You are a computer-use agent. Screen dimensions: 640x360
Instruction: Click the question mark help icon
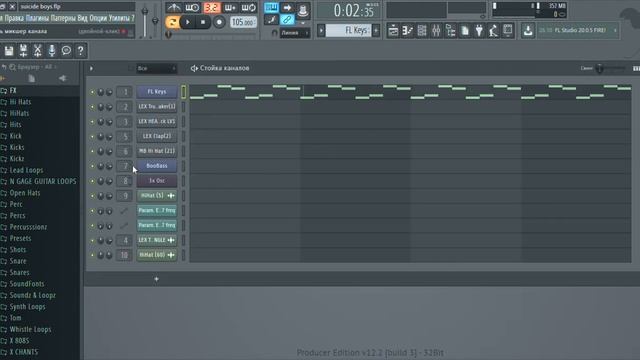click(x=80, y=51)
